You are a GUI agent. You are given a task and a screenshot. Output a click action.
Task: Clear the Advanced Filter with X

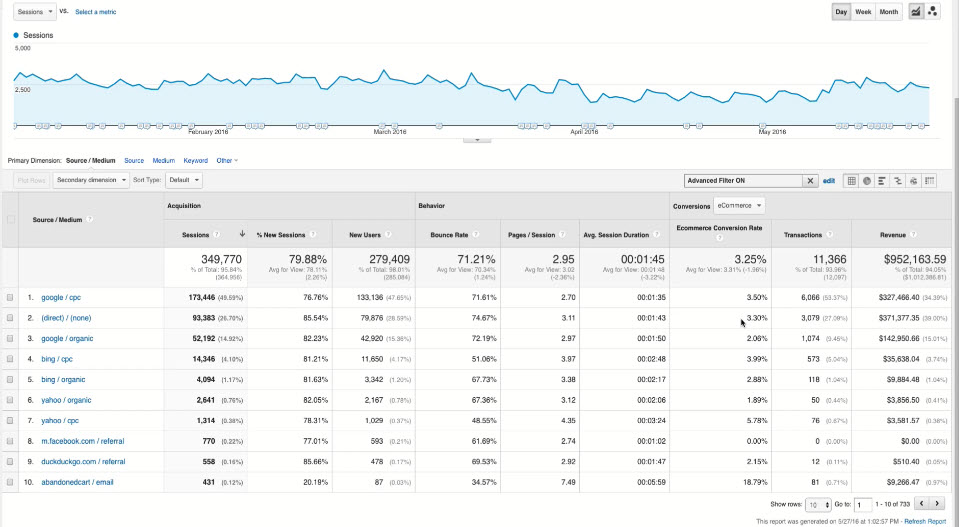coord(810,181)
